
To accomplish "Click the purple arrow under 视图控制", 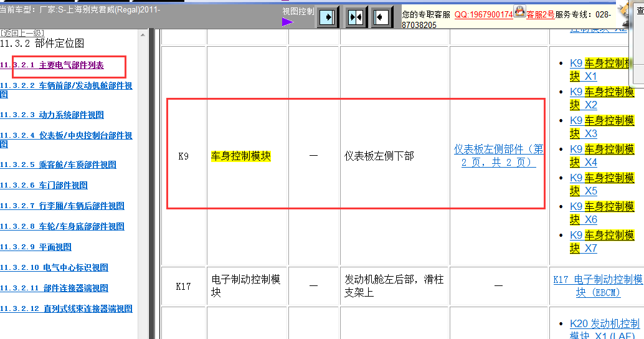I will pos(288,22).
